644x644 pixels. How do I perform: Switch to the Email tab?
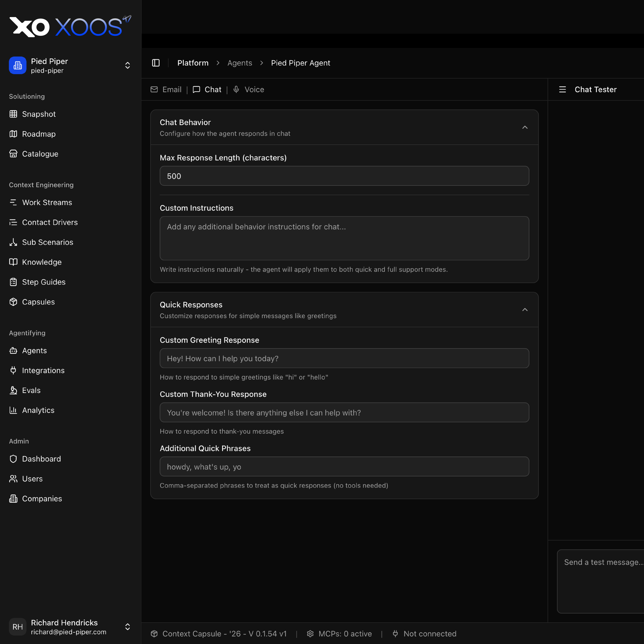click(x=166, y=89)
